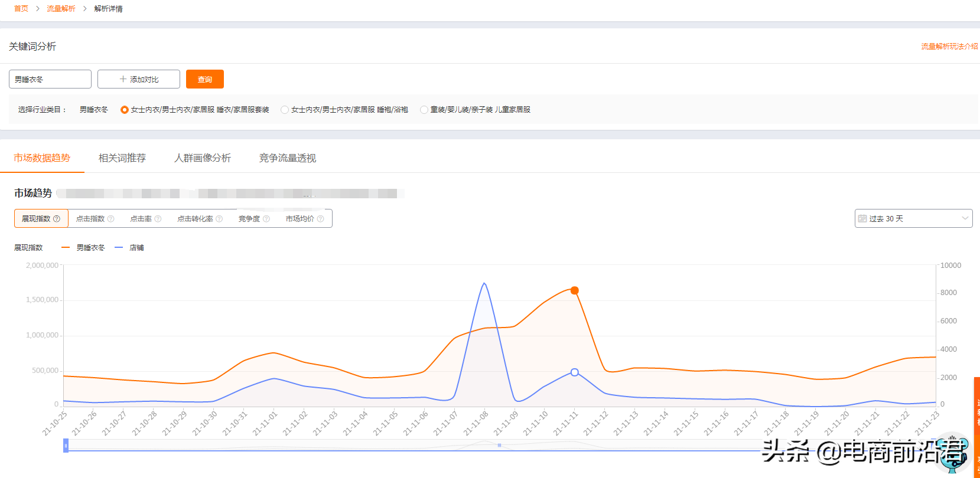
Task: Select 点击转化率 metric tab
Action: (200, 218)
